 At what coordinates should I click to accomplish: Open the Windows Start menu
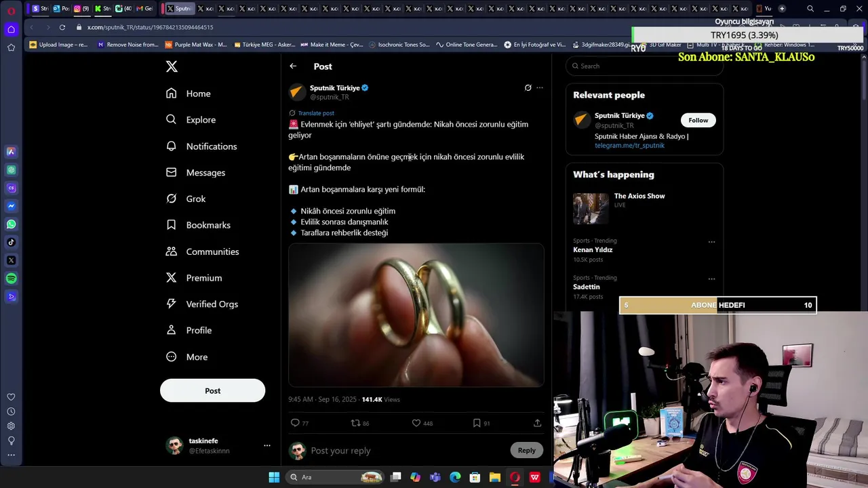pos(274,477)
